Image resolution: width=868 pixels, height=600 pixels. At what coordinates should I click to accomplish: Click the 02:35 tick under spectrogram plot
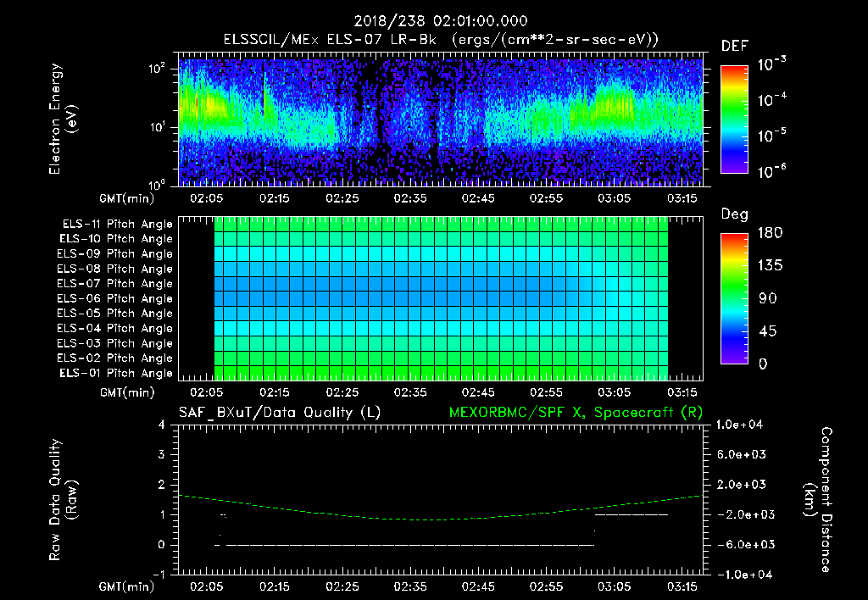pyautogui.click(x=410, y=198)
